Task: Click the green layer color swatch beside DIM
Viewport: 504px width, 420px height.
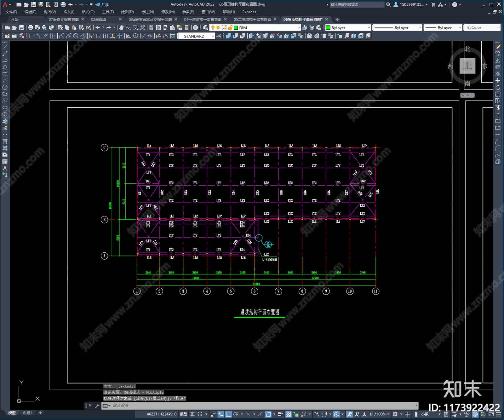Action: coord(236,28)
